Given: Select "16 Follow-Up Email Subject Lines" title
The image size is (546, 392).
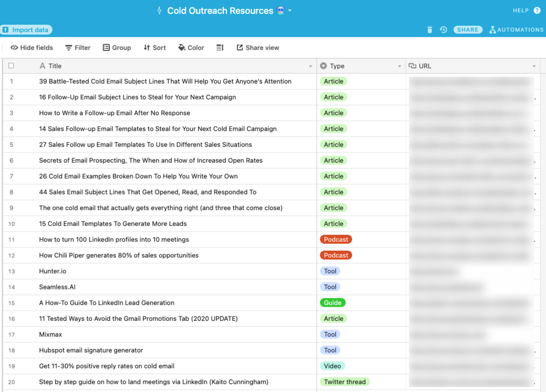Looking at the screenshot, I should 137,97.
